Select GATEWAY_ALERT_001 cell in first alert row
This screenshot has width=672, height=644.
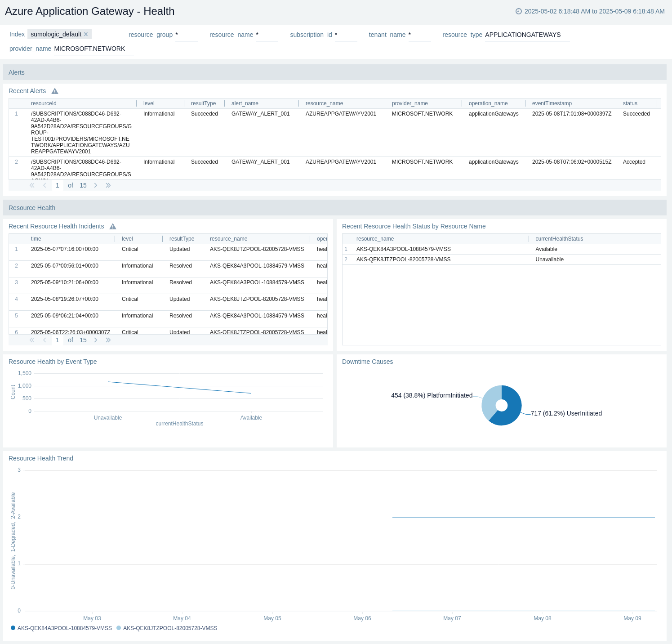click(260, 114)
